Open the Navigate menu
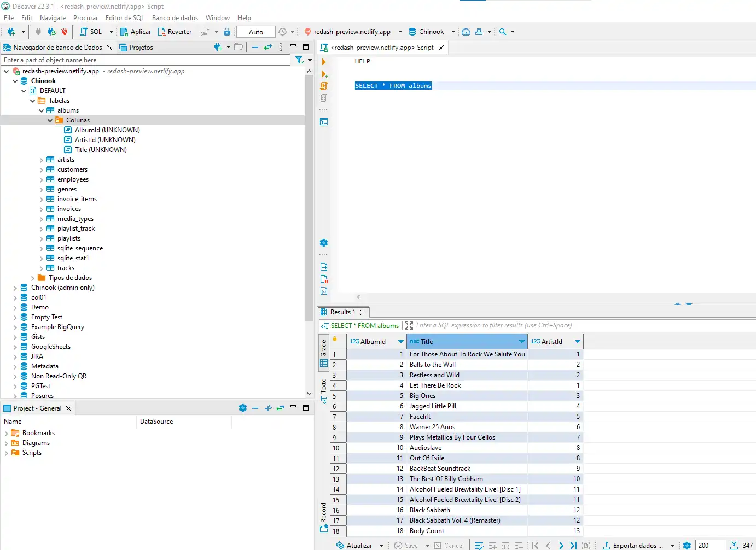Image resolution: width=756 pixels, height=550 pixels. coord(53,18)
